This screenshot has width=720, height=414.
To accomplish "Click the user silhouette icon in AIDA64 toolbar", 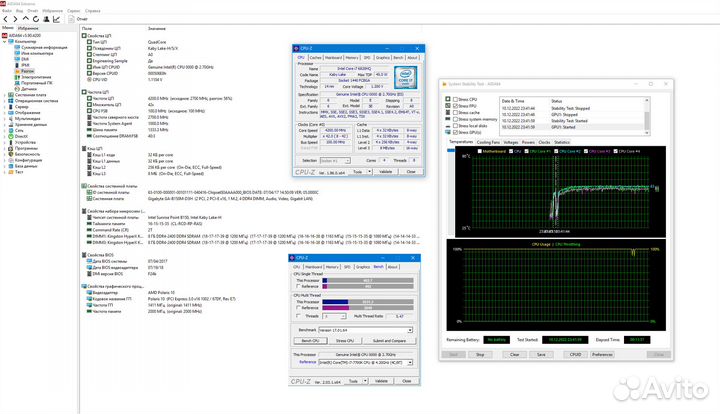I will point(46,19).
